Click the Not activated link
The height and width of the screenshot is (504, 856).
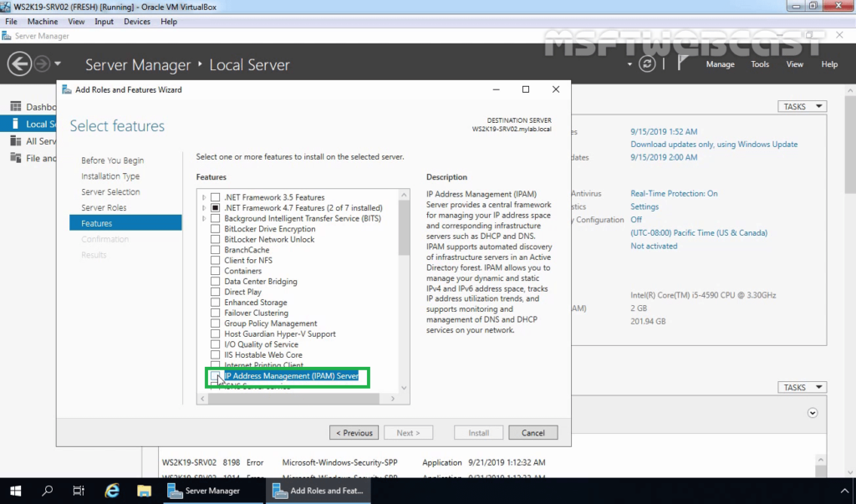coord(654,246)
